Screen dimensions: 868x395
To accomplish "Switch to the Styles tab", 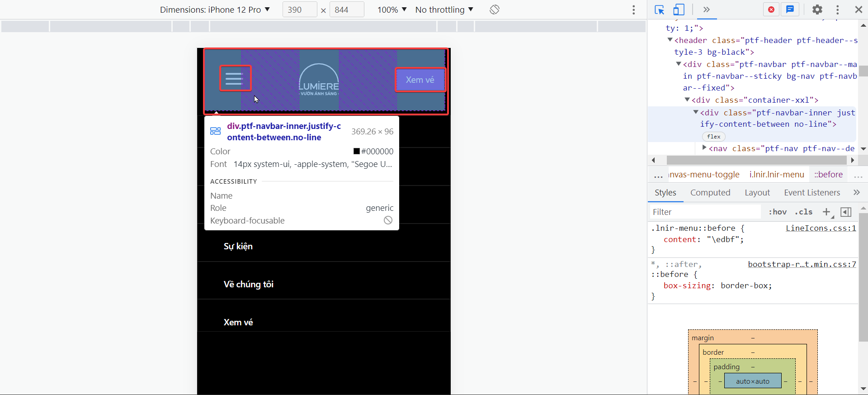I will click(665, 193).
